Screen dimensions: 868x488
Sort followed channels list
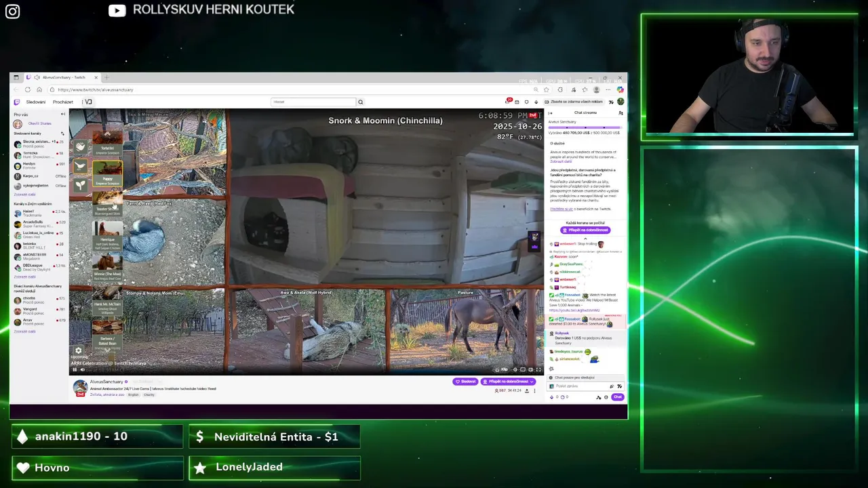pos(62,134)
